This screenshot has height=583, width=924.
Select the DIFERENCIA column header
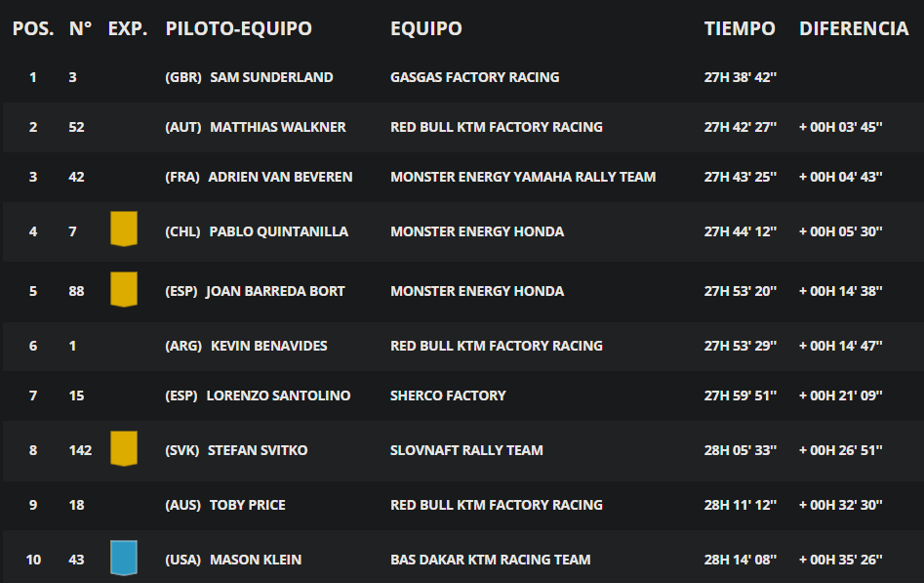854,28
